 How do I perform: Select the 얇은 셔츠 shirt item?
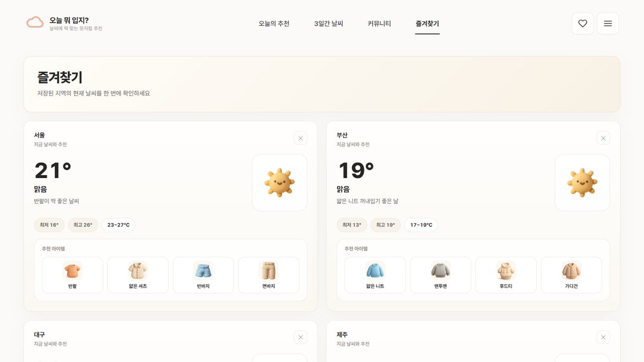point(138,275)
